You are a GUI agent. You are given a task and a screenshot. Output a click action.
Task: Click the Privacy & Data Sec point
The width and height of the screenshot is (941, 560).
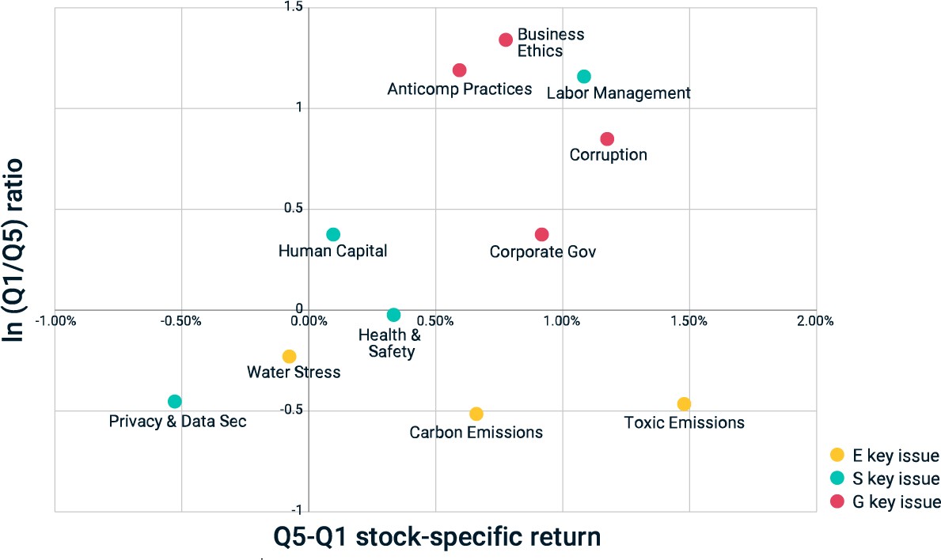pos(175,402)
